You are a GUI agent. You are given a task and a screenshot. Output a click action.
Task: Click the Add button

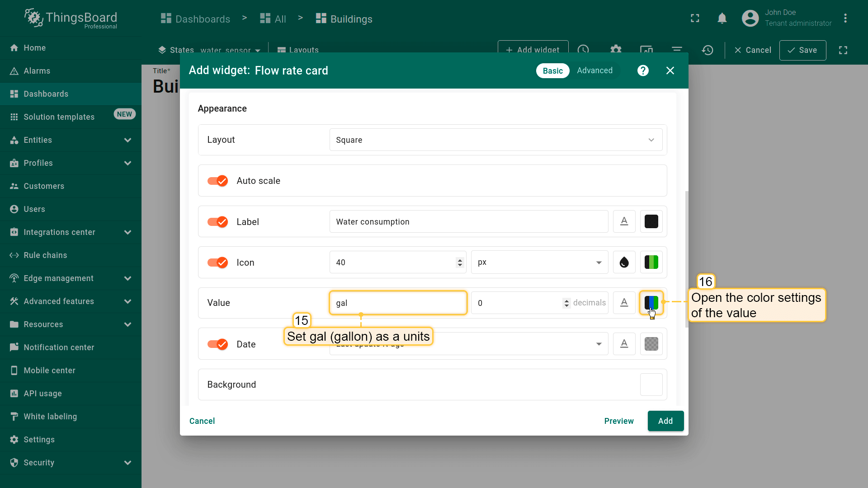(665, 421)
